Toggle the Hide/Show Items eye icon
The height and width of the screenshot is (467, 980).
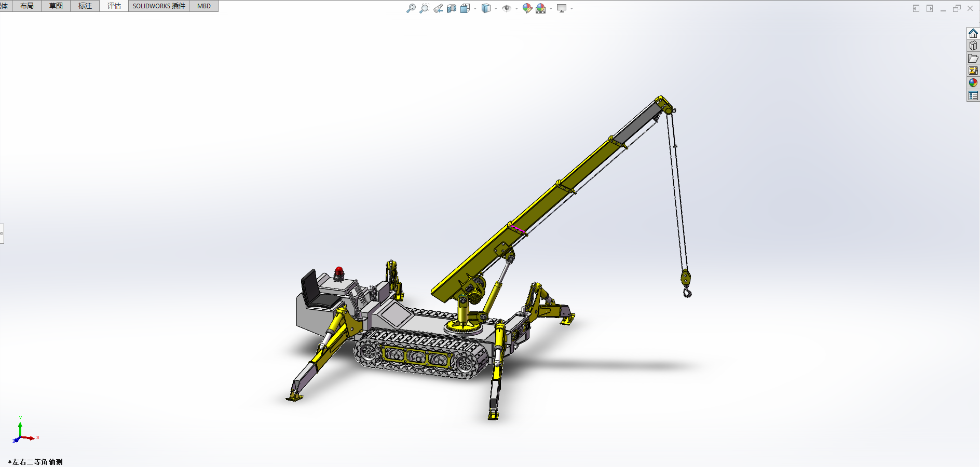(x=507, y=8)
